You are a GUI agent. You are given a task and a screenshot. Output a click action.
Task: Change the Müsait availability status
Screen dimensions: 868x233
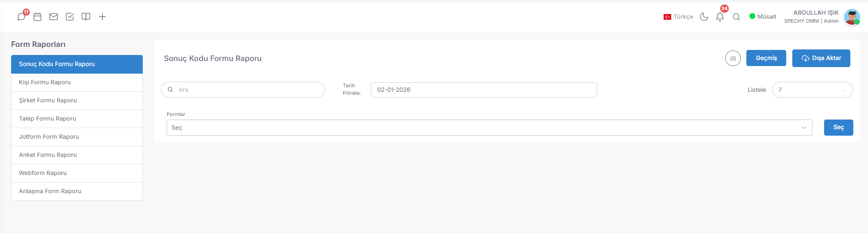click(763, 17)
